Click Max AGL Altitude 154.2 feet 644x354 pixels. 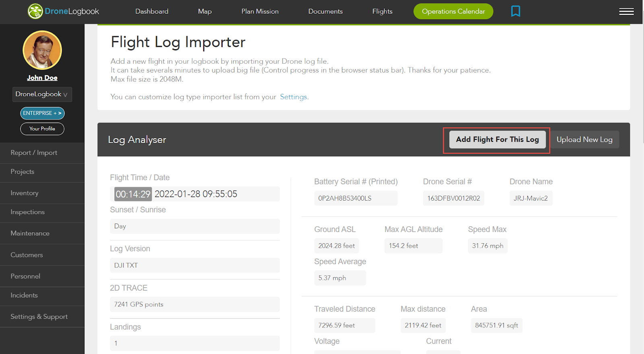(x=413, y=246)
